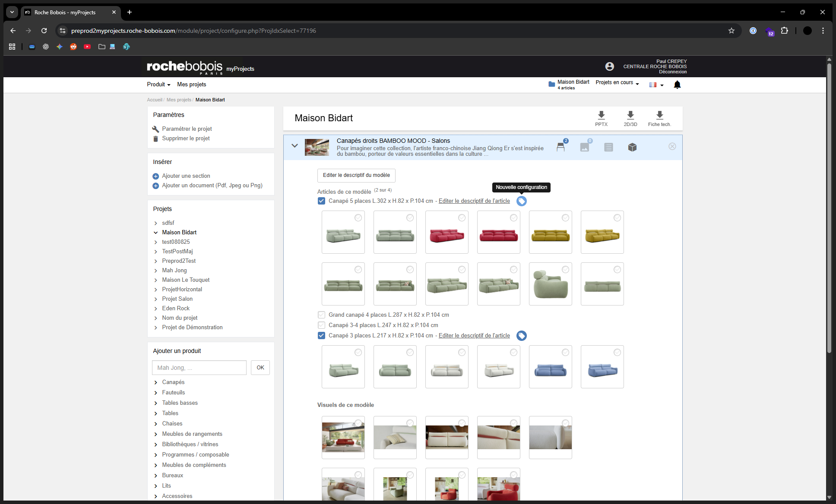Expand the Mah Jong project
The image size is (836, 504).
[156, 270]
